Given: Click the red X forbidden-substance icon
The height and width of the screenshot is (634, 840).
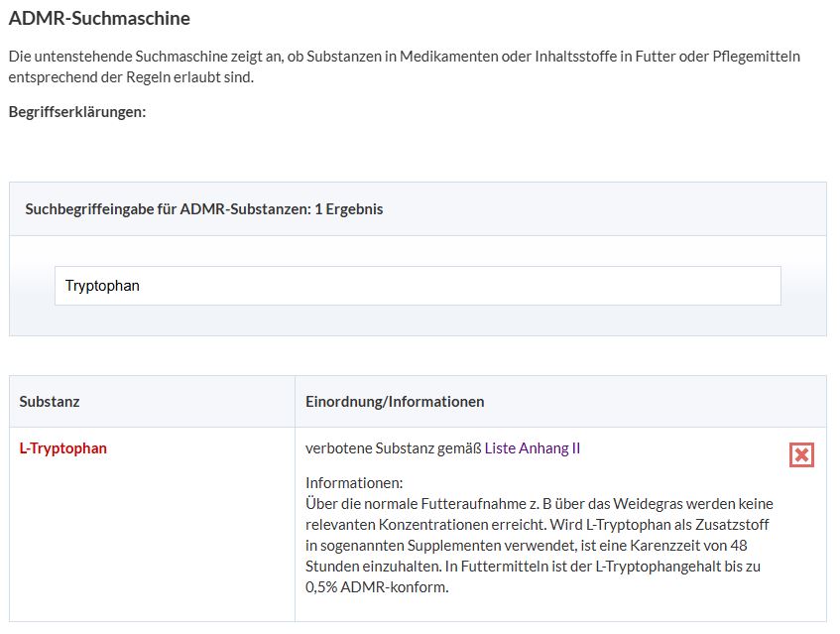Looking at the screenshot, I should (x=801, y=454).
